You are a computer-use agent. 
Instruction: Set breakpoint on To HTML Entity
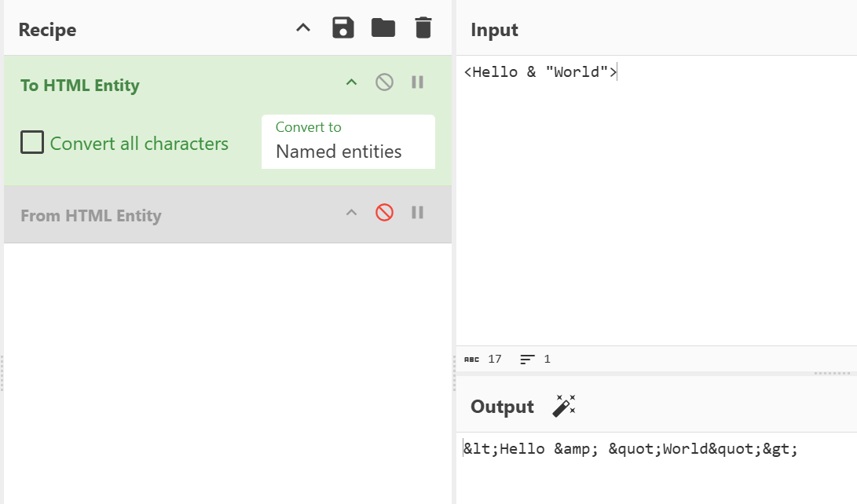tap(418, 82)
